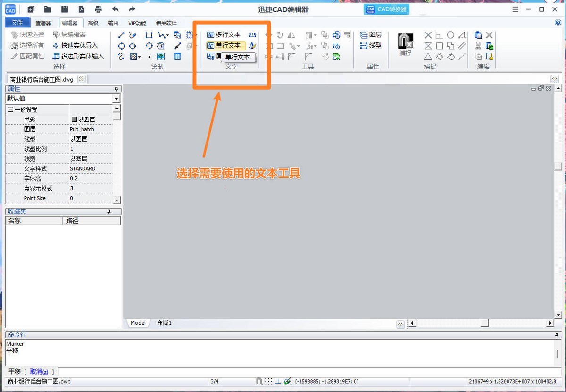Click the scissors cut icon in 编辑 group
This screenshot has width=566, height=392.
pyautogui.click(x=478, y=46)
